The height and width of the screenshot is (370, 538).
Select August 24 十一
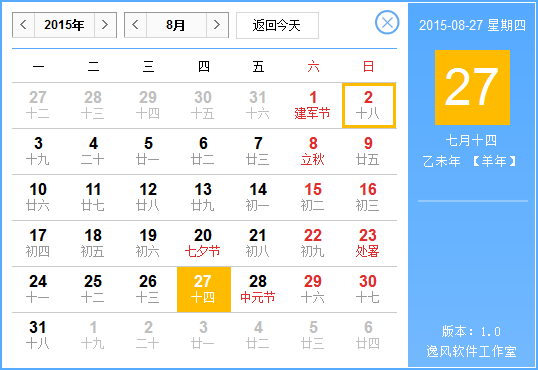coord(38,289)
